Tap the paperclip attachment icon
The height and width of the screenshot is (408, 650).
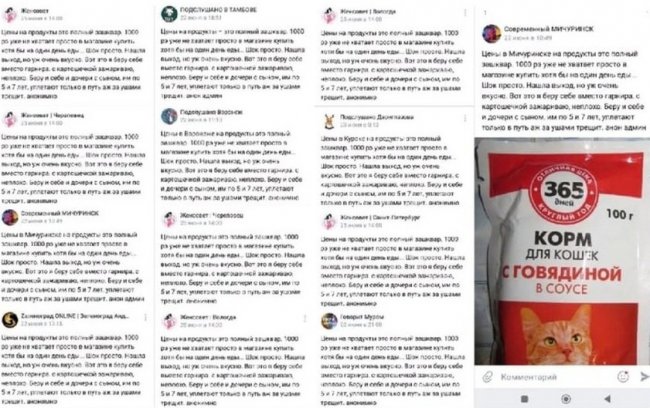[x=488, y=376]
